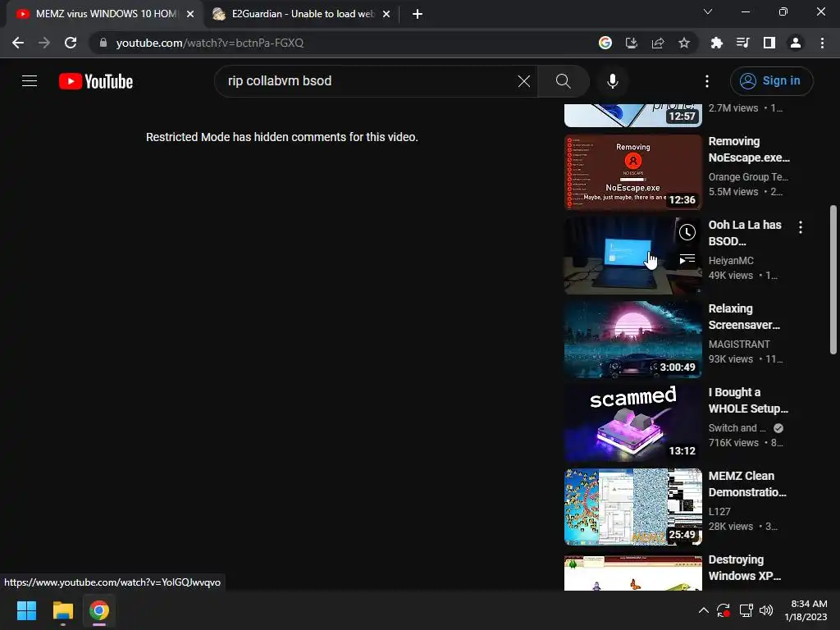Screen dimensions: 840x630
Task: Open the Chrome profile avatar
Action: click(x=796, y=43)
